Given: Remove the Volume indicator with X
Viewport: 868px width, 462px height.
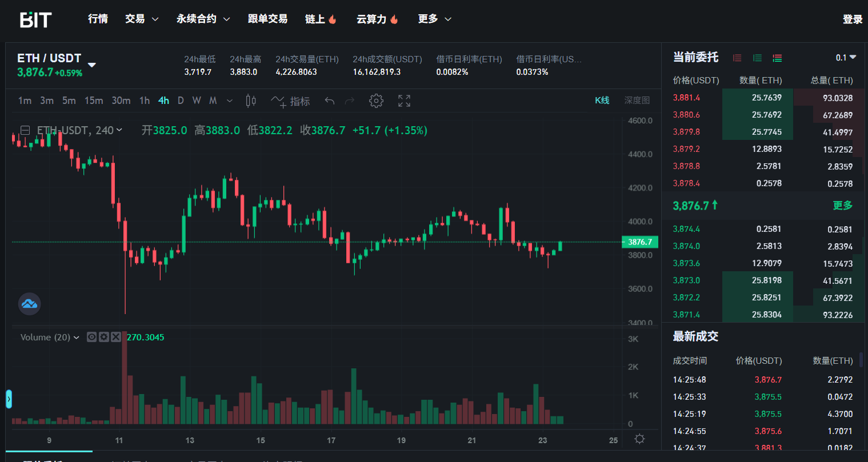Looking at the screenshot, I should coord(115,337).
